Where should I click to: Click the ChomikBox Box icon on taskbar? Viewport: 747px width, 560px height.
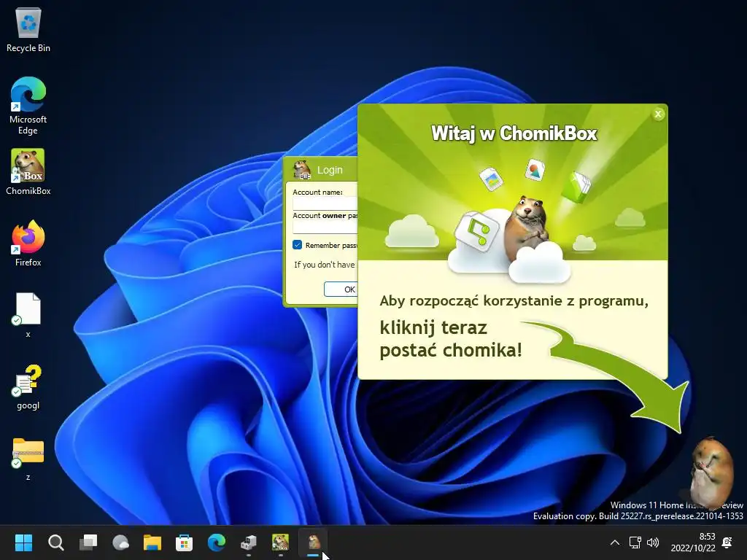281,542
